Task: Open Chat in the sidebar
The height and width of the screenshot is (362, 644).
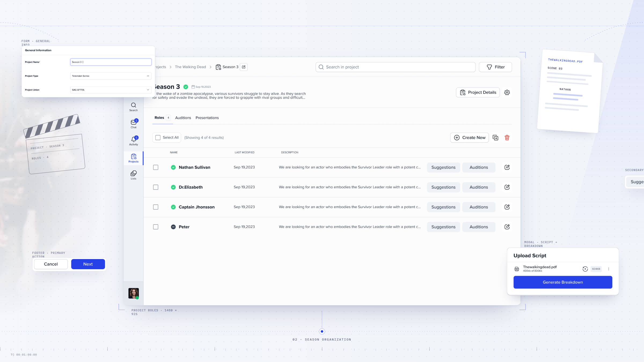Action: point(133,124)
